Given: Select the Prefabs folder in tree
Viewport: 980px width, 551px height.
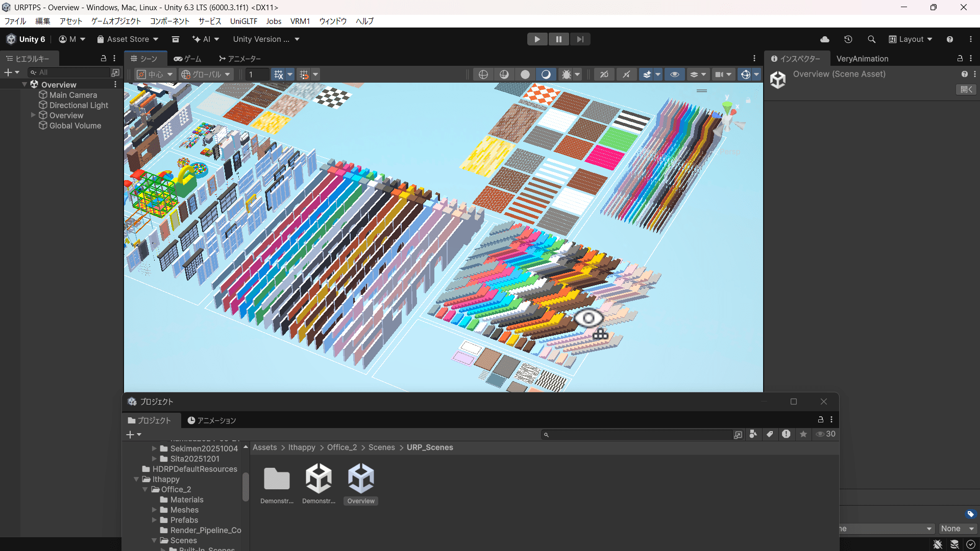Looking at the screenshot, I should tap(184, 520).
